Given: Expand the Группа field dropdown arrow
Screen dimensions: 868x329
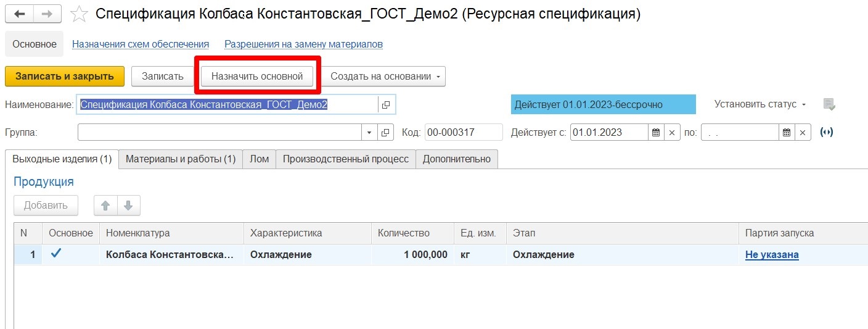Looking at the screenshot, I should [x=369, y=132].
